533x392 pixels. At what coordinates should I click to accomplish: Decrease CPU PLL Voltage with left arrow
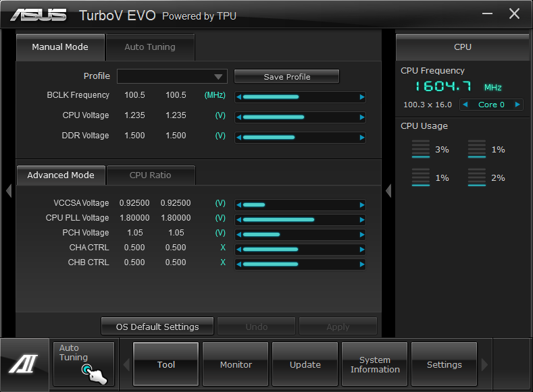[x=238, y=220]
